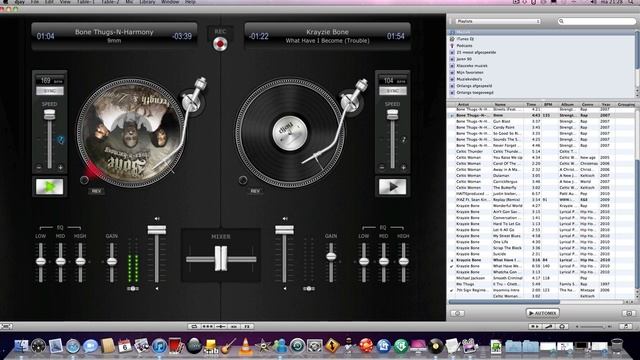Select the Jaren 90 playlist
640x360 pixels.
click(x=464, y=59)
